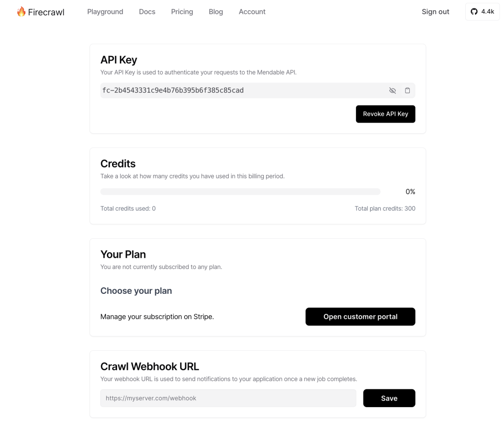
Task: Click the Choose your plan heading
Action: pyautogui.click(x=136, y=291)
